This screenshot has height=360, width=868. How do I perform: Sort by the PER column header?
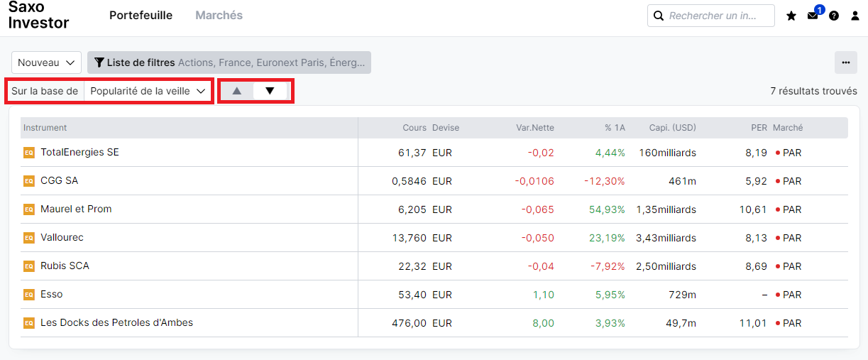point(759,128)
